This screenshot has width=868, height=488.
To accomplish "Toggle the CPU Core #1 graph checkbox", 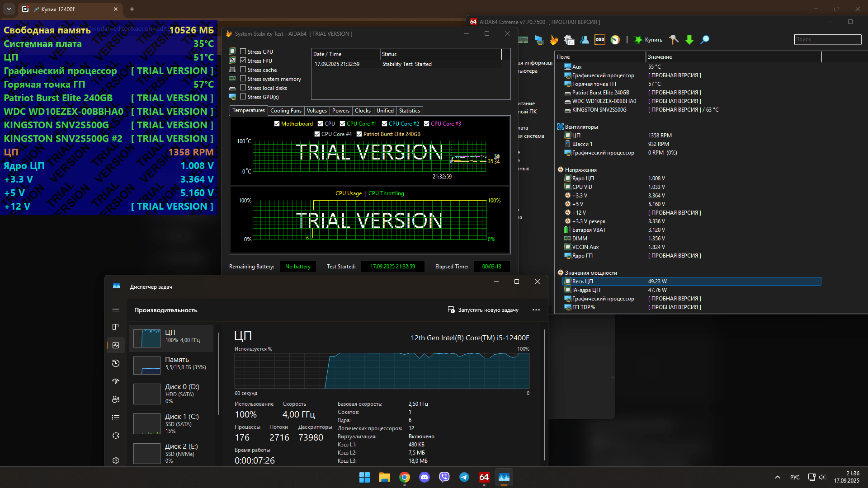I will tap(343, 124).
